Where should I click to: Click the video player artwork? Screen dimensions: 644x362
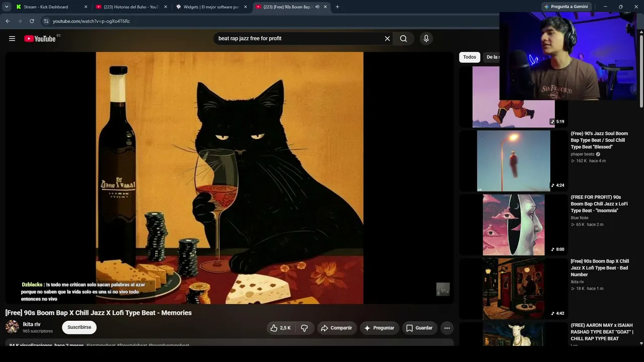pos(229,178)
